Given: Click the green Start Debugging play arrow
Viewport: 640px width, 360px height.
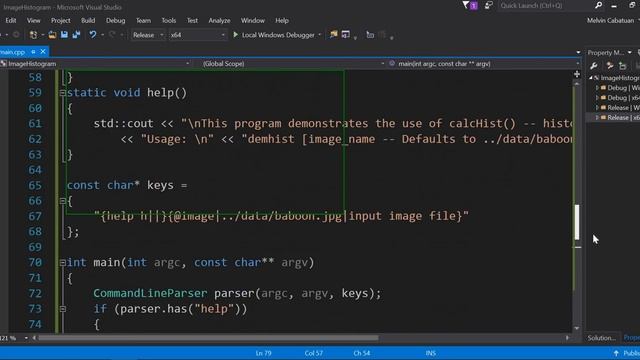Looking at the screenshot, I should pos(236,35).
